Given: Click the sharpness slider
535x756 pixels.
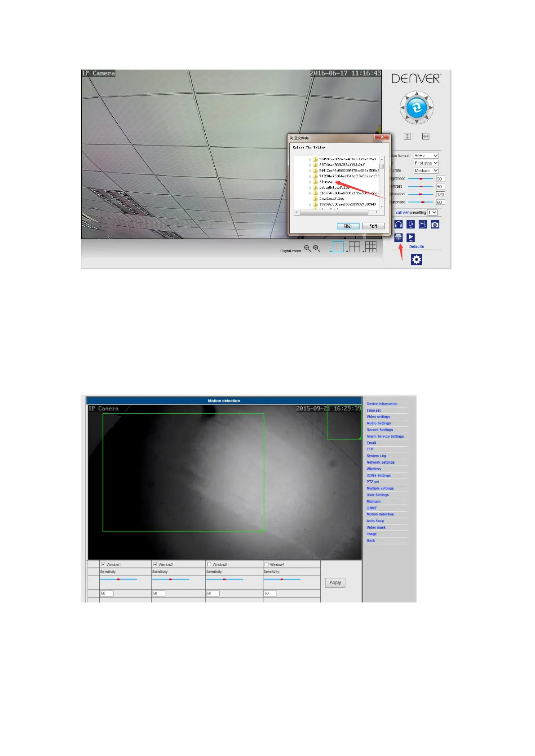Looking at the screenshot, I should coord(420,202).
